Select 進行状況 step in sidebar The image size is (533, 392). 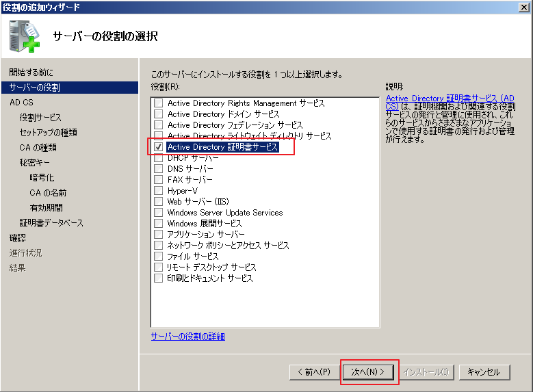(25, 253)
